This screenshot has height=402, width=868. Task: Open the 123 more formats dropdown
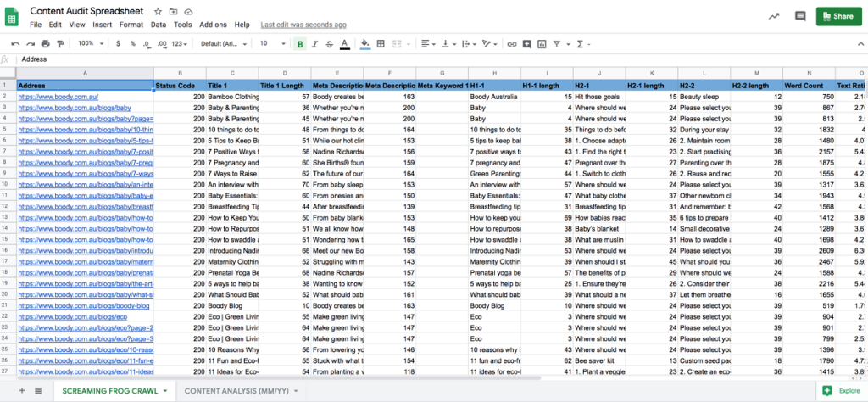coord(179,44)
